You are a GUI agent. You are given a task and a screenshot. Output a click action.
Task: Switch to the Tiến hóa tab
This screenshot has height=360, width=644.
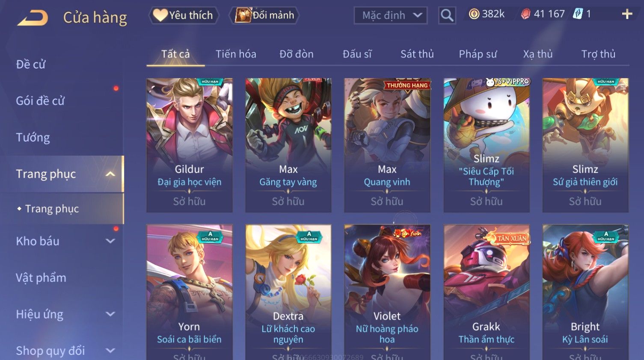236,54
